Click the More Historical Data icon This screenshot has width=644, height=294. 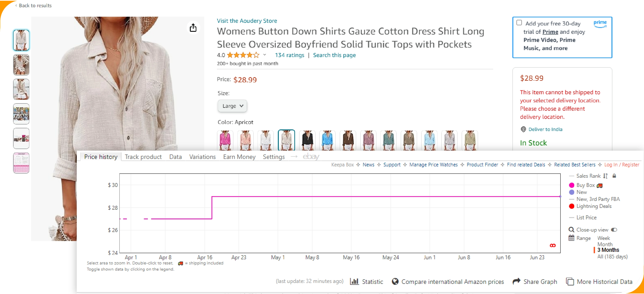tap(570, 282)
